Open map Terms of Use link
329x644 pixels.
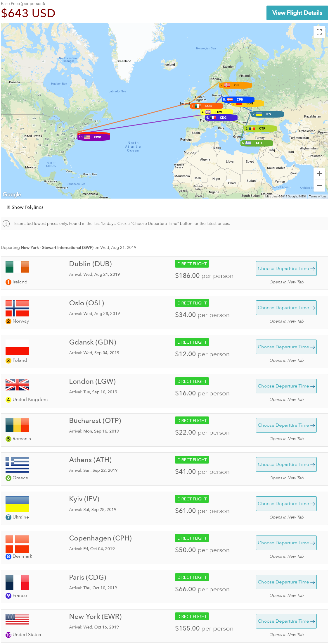coord(318,197)
